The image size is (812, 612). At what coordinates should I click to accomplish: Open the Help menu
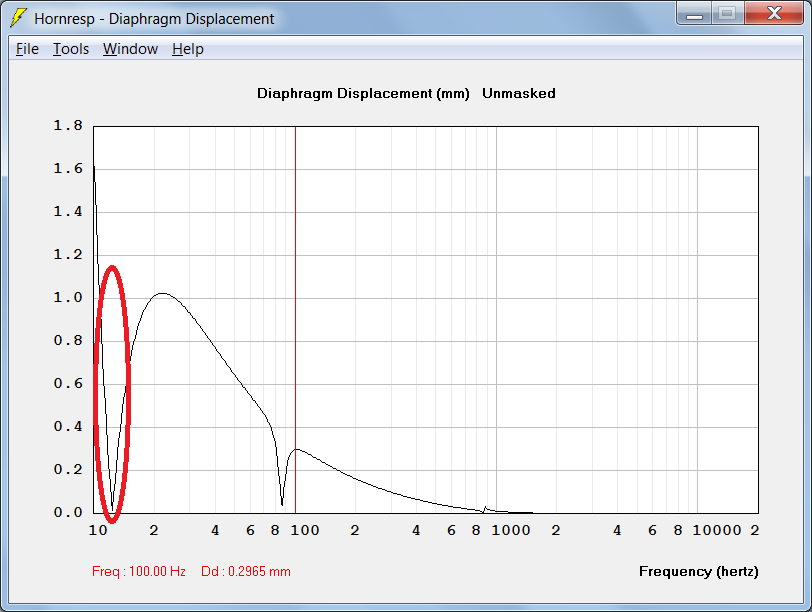(x=187, y=49)
